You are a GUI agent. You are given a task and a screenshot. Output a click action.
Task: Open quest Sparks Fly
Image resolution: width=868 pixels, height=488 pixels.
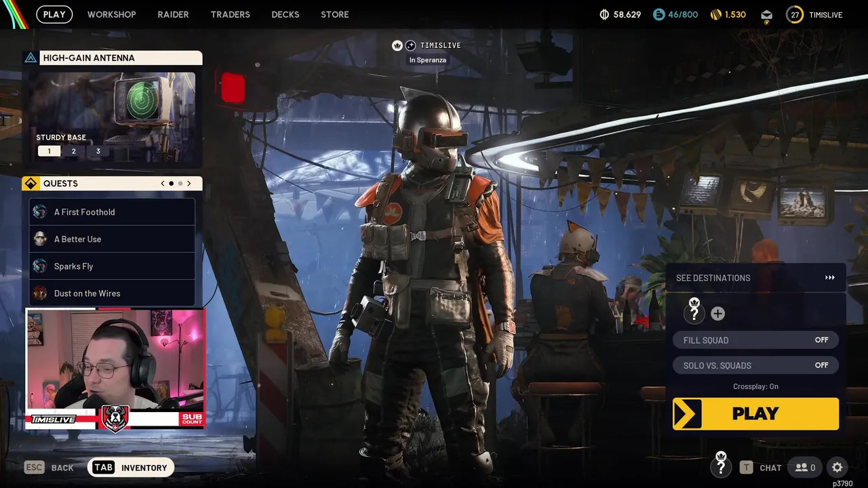pyautogui.click(x=113, y=266)
